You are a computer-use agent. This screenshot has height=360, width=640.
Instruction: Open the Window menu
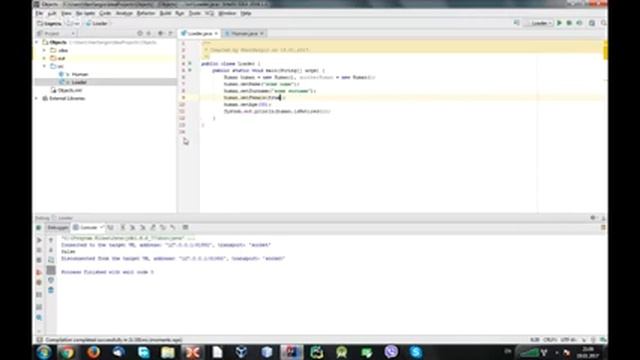[x=227, y=13]
